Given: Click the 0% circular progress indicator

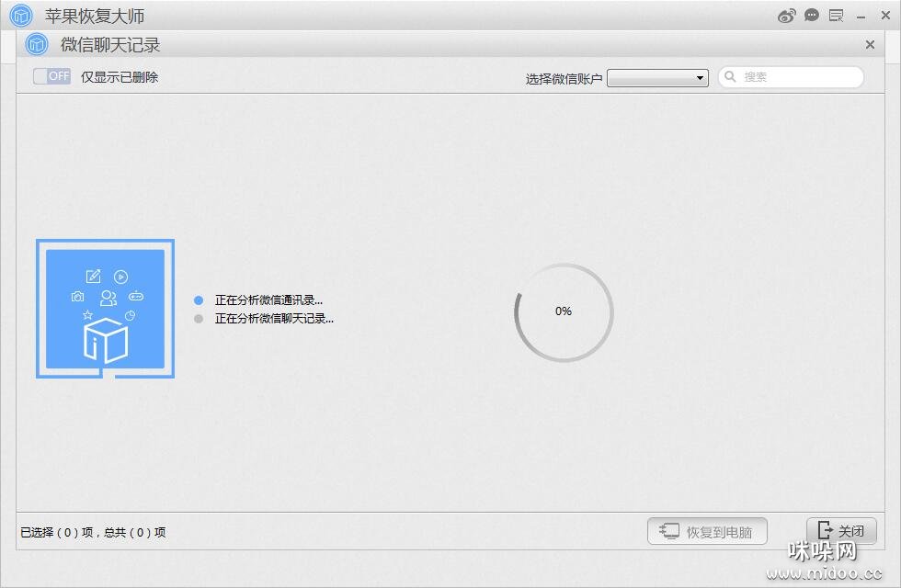Looking at the screenshot, I should (564, 312).
